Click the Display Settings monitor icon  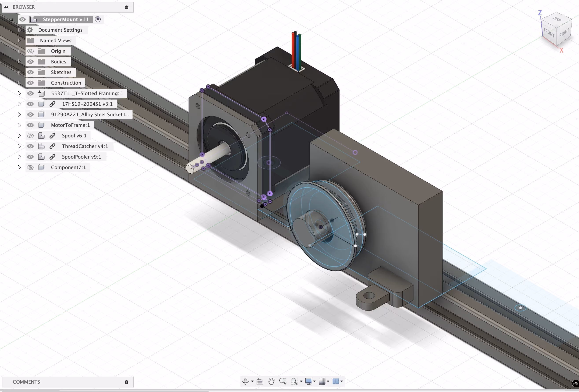(309, 381)
